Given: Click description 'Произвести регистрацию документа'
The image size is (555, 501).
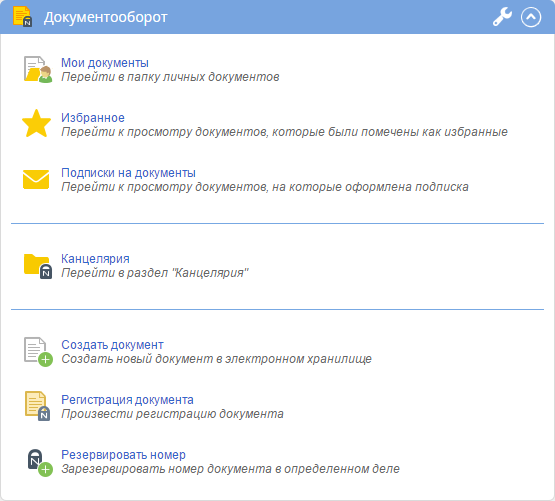Looking at the screenshot, I should coord(172,414).
